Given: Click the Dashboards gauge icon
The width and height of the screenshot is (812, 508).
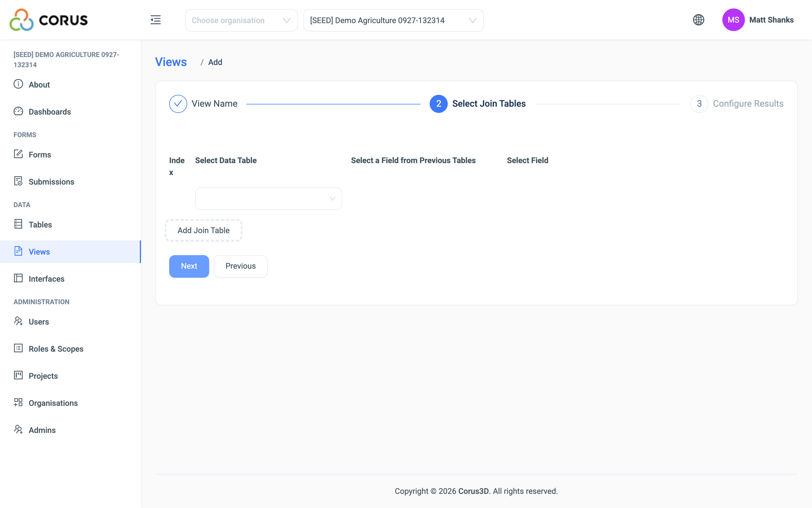Looking at the screenshot, I should [18, 111].
